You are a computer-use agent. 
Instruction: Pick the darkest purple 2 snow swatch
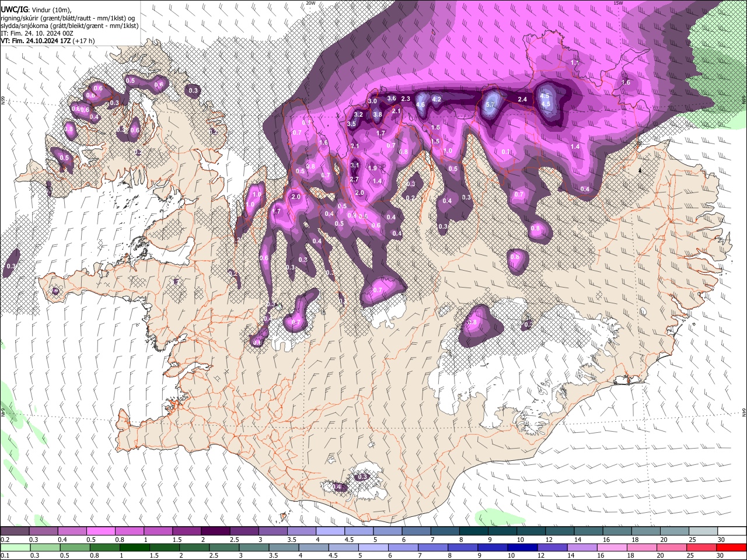pos(215,531)
